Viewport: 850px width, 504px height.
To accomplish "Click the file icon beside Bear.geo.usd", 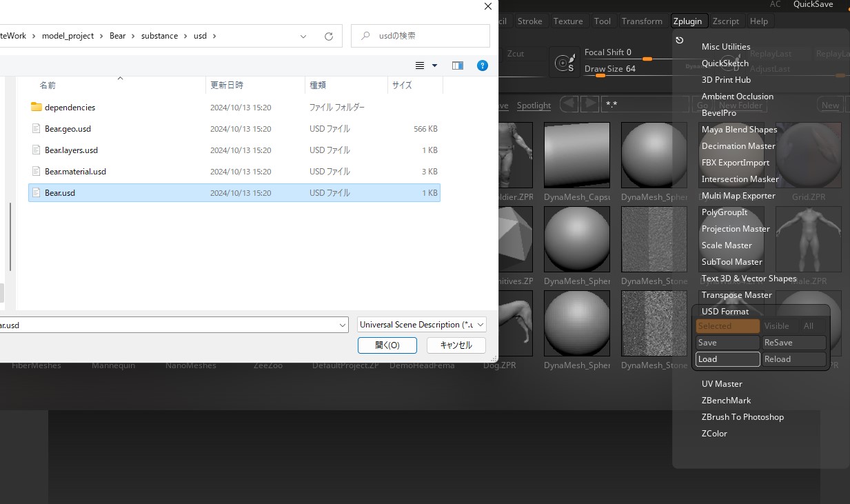I will coord(37,128).
